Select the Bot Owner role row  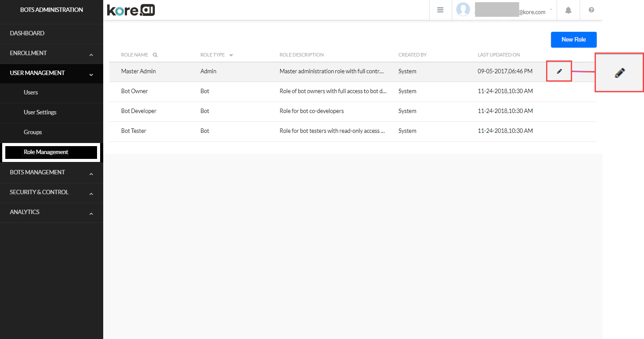point(353,91)
